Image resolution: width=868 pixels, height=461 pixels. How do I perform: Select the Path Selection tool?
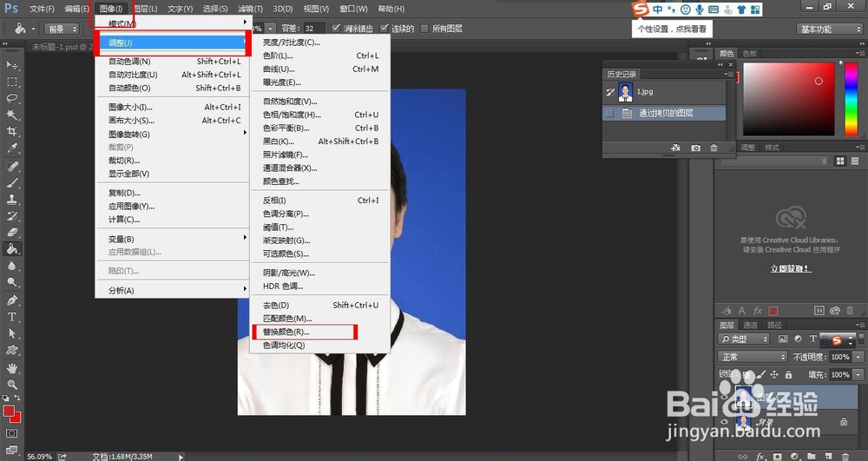[12, 333]
